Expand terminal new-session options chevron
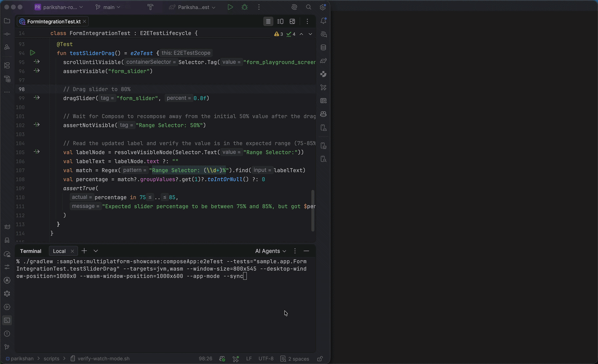This screenshot has width=598, height=364. (96, 251)
